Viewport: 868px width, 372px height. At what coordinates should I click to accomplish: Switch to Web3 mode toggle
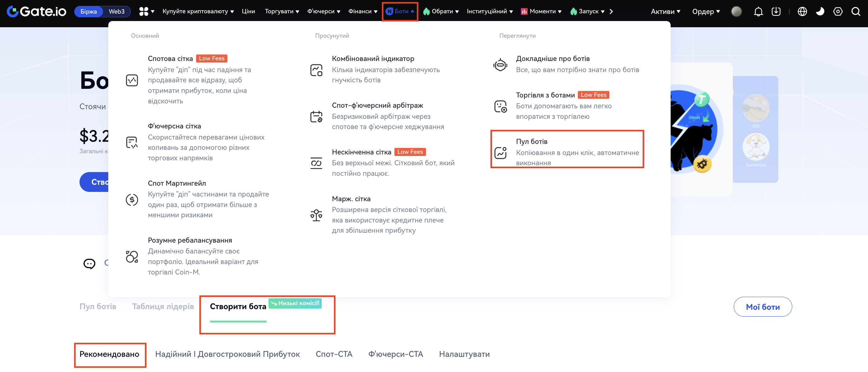pyautogui.click(x=117, y=11)
